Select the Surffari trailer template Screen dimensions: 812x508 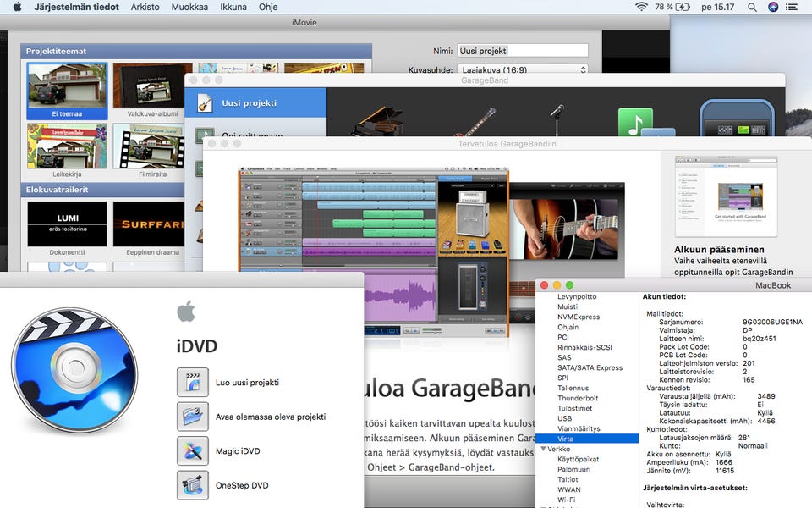click(152, 224)
